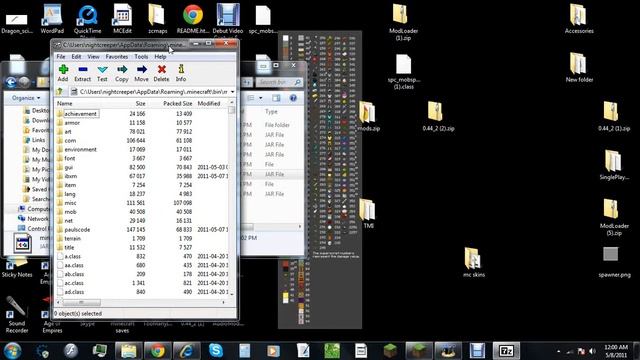Open the File menu in 7-Zip
Screen dimensions: 640x360
point(61,57)
